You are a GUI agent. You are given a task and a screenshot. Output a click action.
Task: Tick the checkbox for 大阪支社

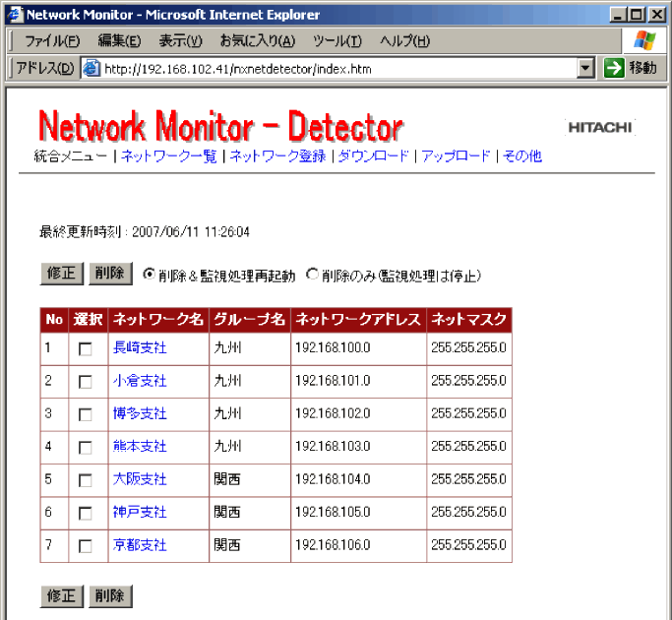[x=85, y=480]
